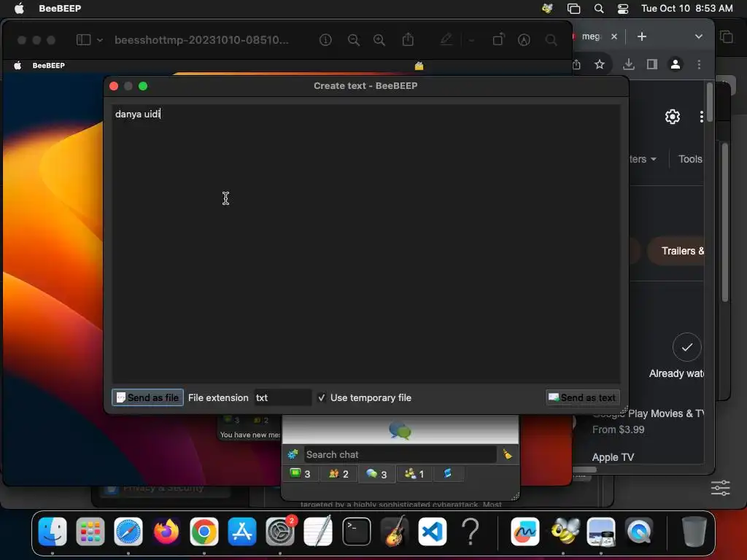The image size is (747, 560).
Task: Open Terminal from the Dock
Action: pyautogui.click(x=356, y=532)
